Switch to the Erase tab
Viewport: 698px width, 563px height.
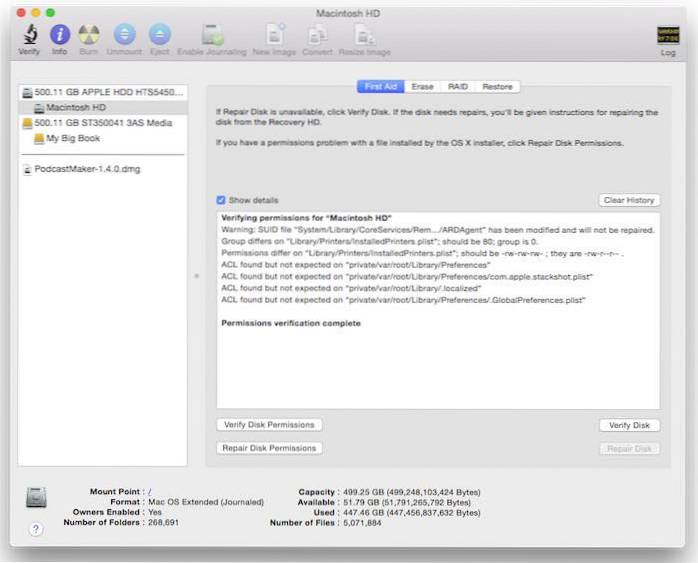tap(422, 87)
